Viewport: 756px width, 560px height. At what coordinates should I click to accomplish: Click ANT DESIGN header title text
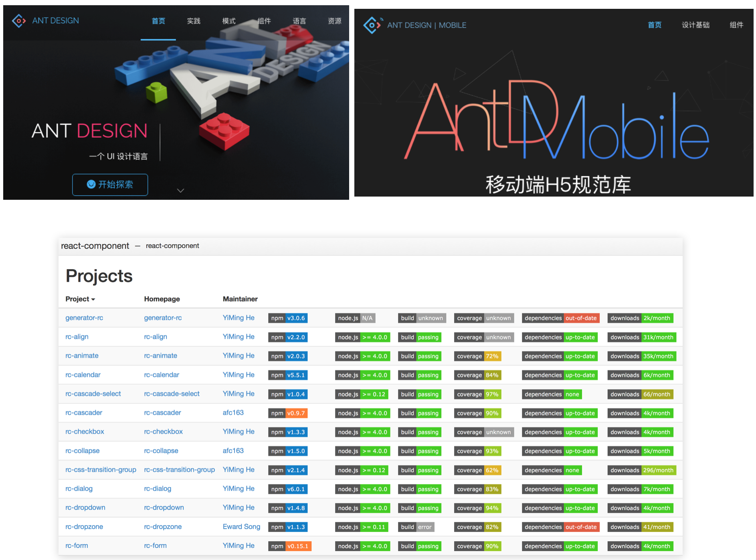(56, 20)
